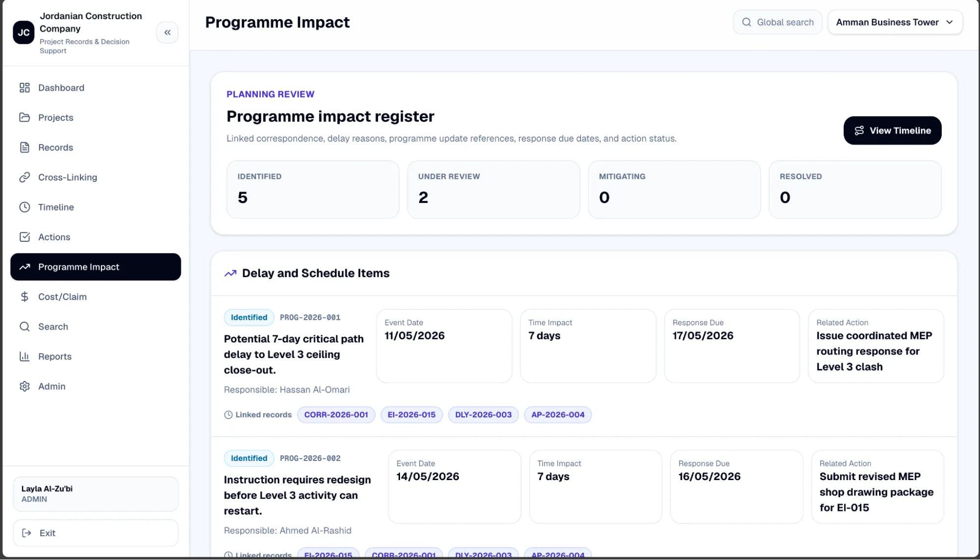Image resolution: width=980 pixels, height=560 pixels.
Task: Open Records from the sidebar
Action: [x=96, y=148]
